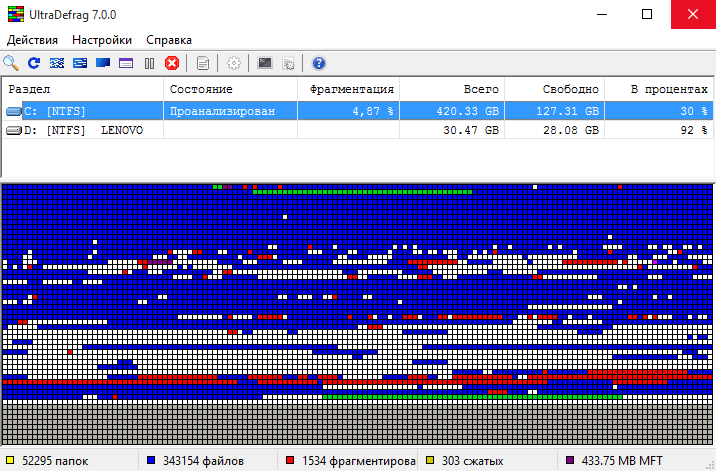Click the 52295 папок status text
Viewport: 716px width, 471px height.
click(x=55, y=461)
